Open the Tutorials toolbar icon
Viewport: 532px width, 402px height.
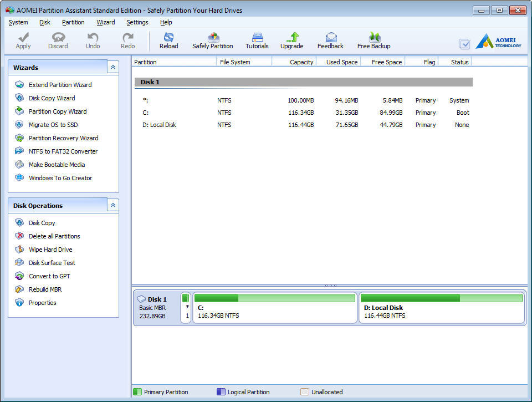click(257, 37)
